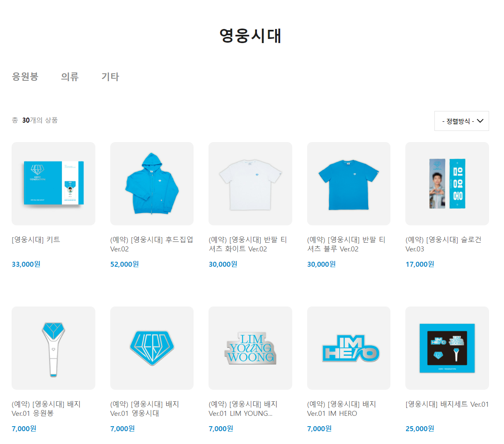Follow the 반팔 티셔츠 화이트 Ver.02 link

click(x=248, y=244)
